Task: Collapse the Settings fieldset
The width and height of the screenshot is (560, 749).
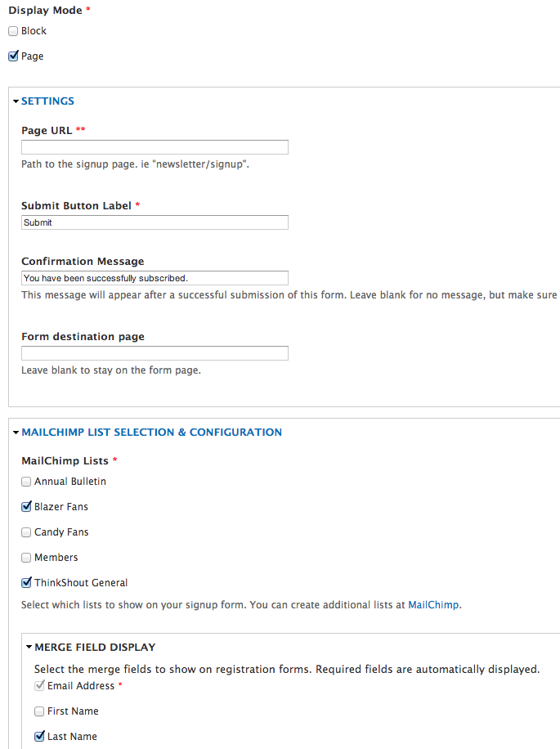Action: (x=16, y=101)
